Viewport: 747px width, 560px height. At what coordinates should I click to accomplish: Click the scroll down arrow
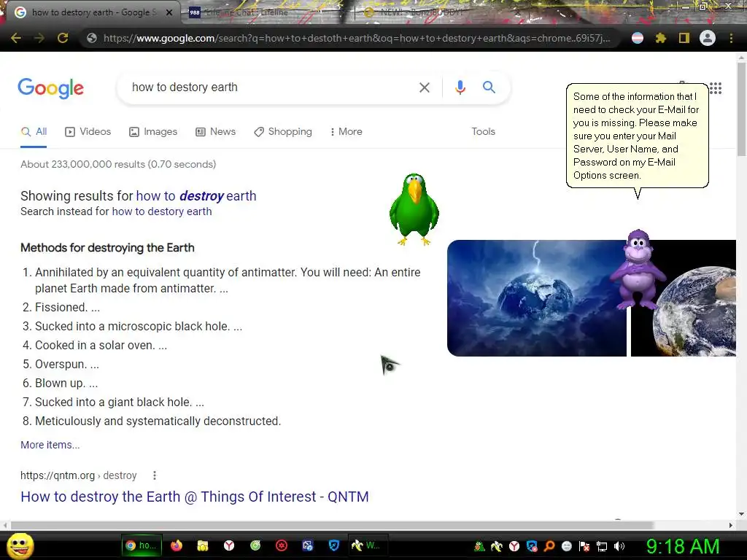741,514
